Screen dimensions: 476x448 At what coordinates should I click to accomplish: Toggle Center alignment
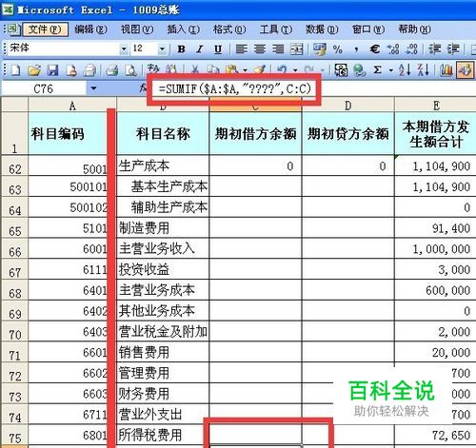(x=260, y=49)
